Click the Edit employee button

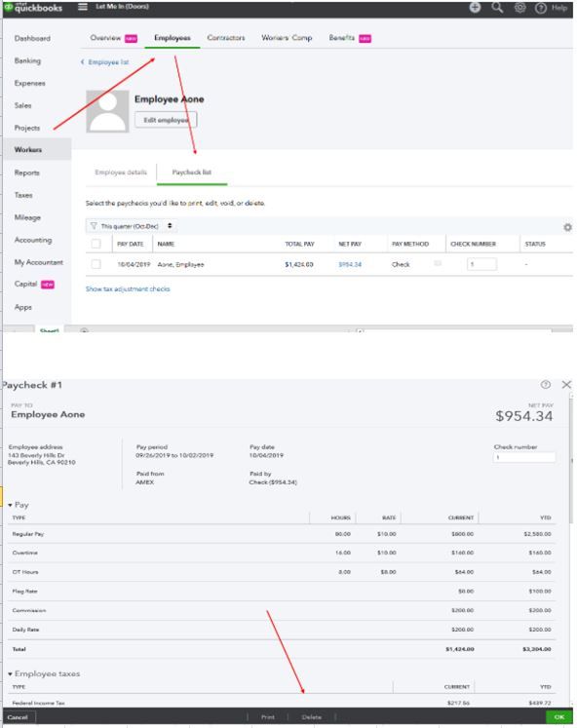[166, 120]
